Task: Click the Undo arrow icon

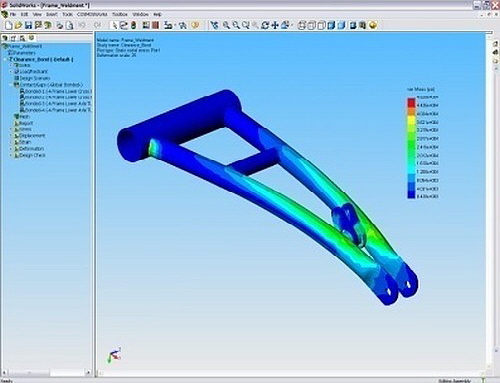Action: point(82,25)
